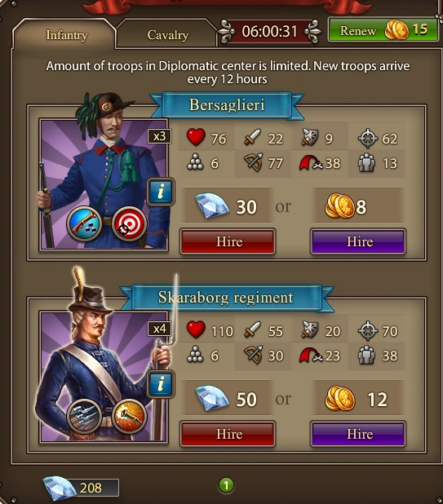Hire Skaraborg regiment for 12 gold

(x=358, y=434)
